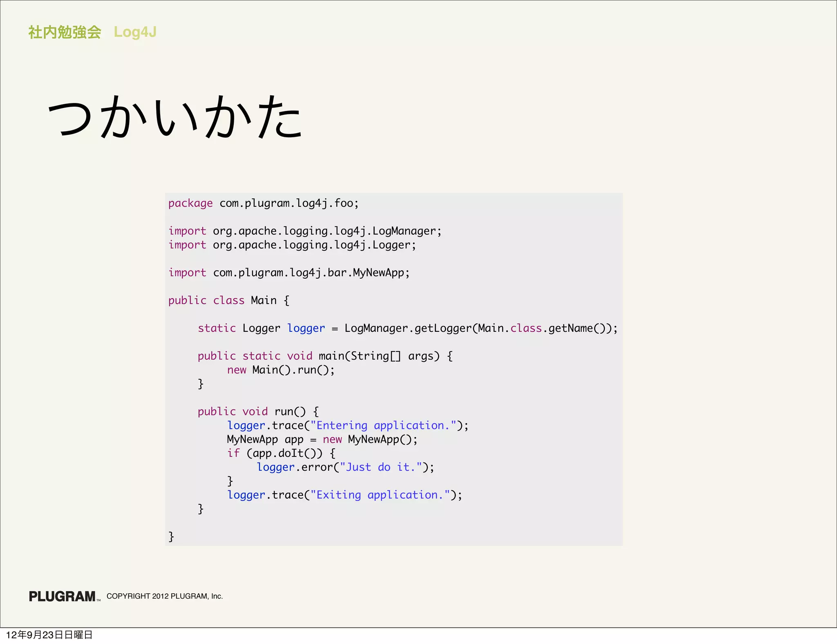This screenshot has height=644, width=837.
Task: Click the logger.error 'Just do it.' line
Action: click(x=346, y=467)
